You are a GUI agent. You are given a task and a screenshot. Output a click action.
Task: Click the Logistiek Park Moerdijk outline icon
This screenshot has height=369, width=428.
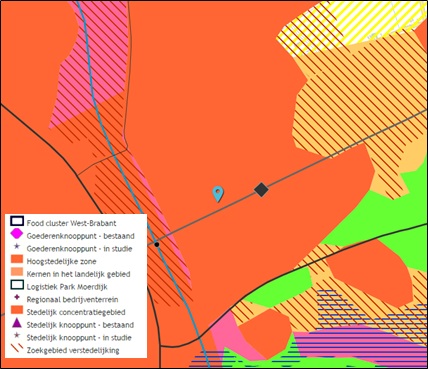click(17, 285)
